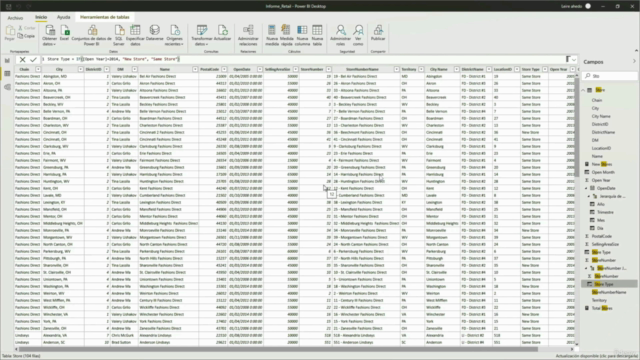Click the Campos search box
This screenshot has height=360, width=640.
point(610,76)
